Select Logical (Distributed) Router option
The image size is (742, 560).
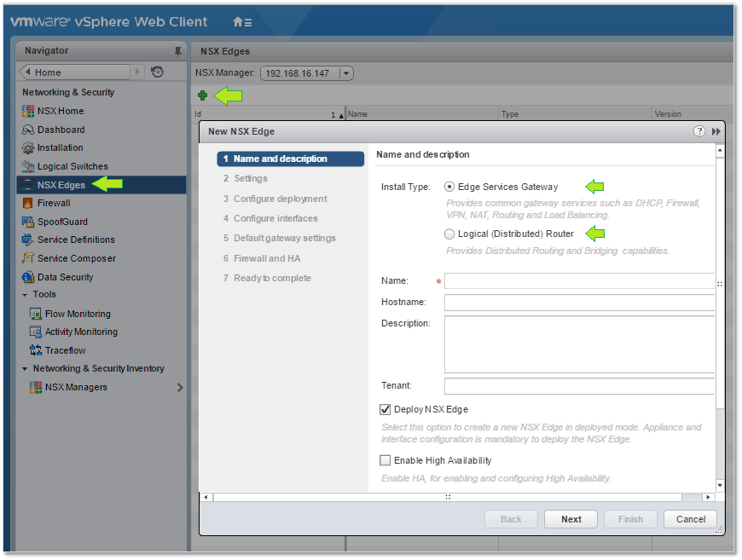(449, 234)
